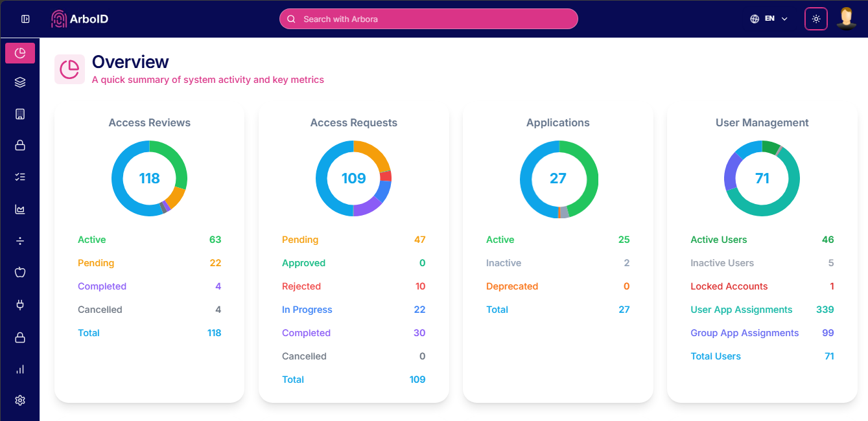The image size is (868, 421).
Task: Open the settings gear sidebar icon
Action: point(20,400)
